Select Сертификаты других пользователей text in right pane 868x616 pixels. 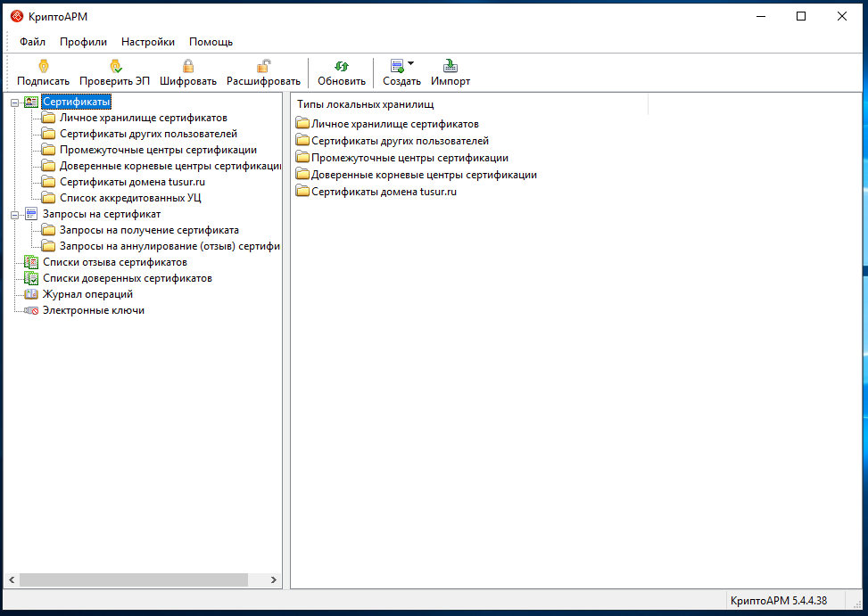tap(401, 141)
